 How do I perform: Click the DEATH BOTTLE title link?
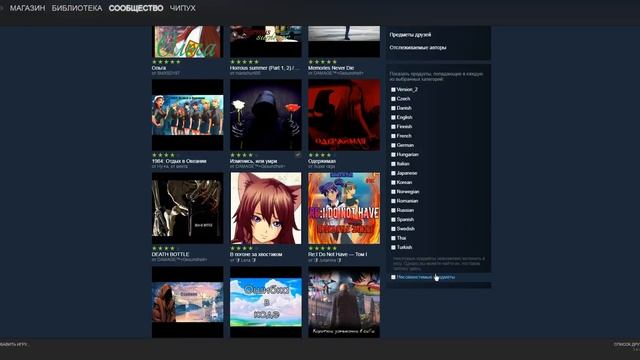171,254
